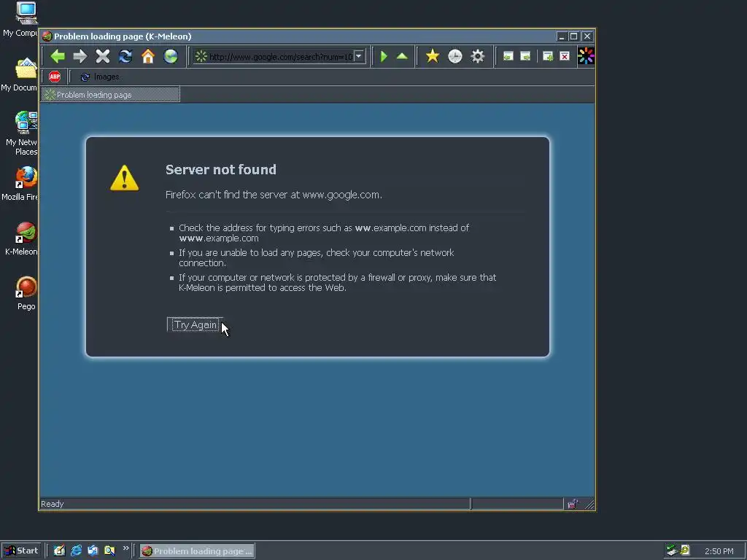
Task: Go back with the green arrow
Action: [x=58, y=56]
